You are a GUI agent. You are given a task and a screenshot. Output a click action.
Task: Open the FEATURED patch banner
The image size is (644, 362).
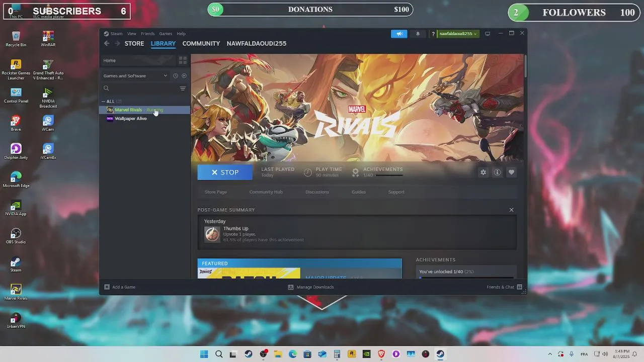[300, 268]
